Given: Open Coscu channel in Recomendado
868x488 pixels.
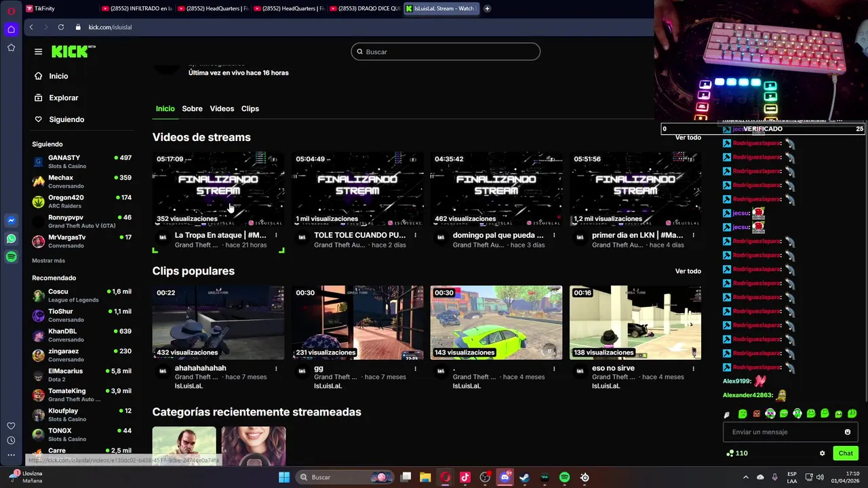Looking at the screenshot, I should coord(81,296).
